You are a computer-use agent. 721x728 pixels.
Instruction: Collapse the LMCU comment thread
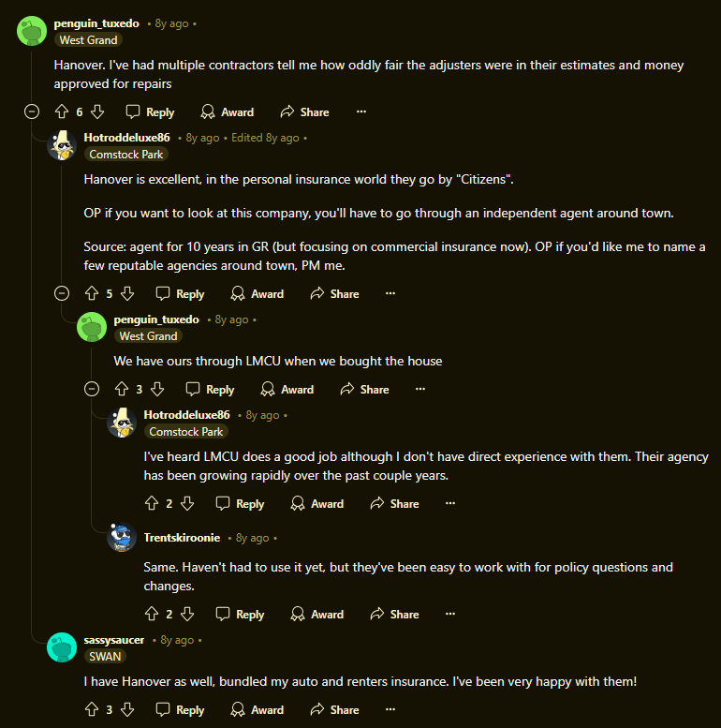(92, 389)
